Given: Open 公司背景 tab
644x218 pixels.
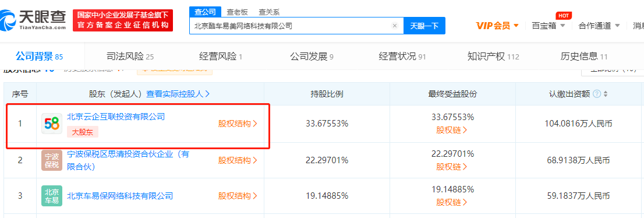Looking at the screenshot, I should pyautogui.click(x=39, y=57).
